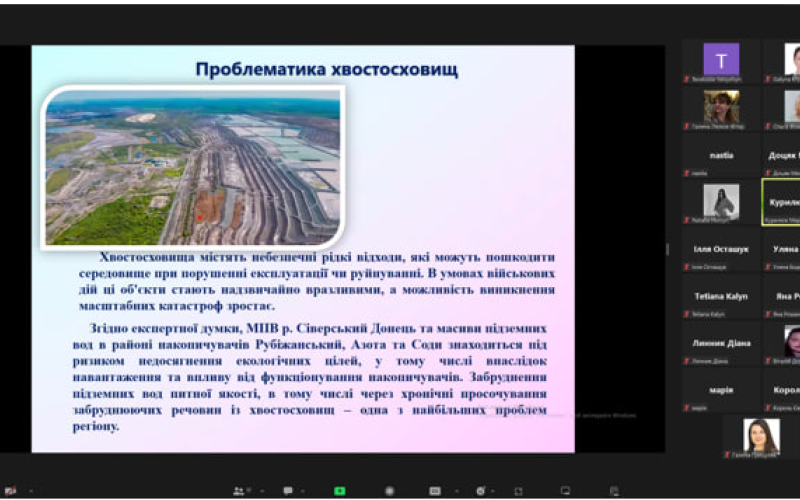Click the round Record icon in toolbar
This screenshot has height=500, width=800.
pos(390,491)
